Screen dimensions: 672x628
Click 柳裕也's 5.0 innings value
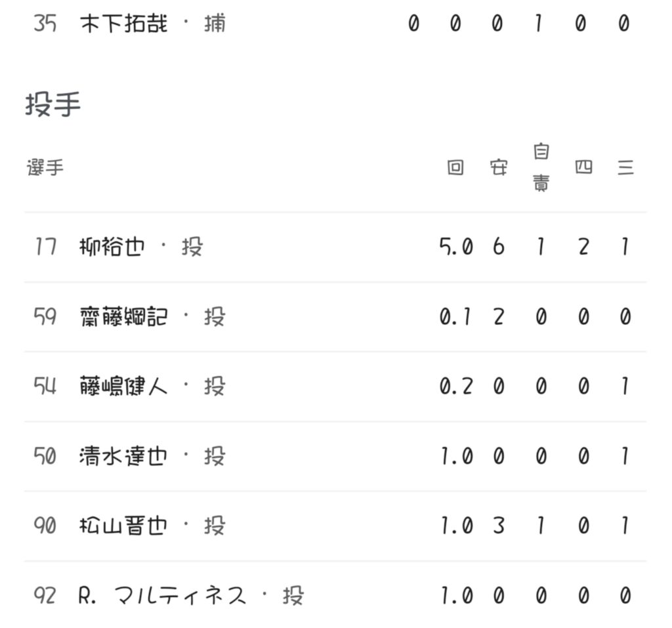(x=456, y=247)
